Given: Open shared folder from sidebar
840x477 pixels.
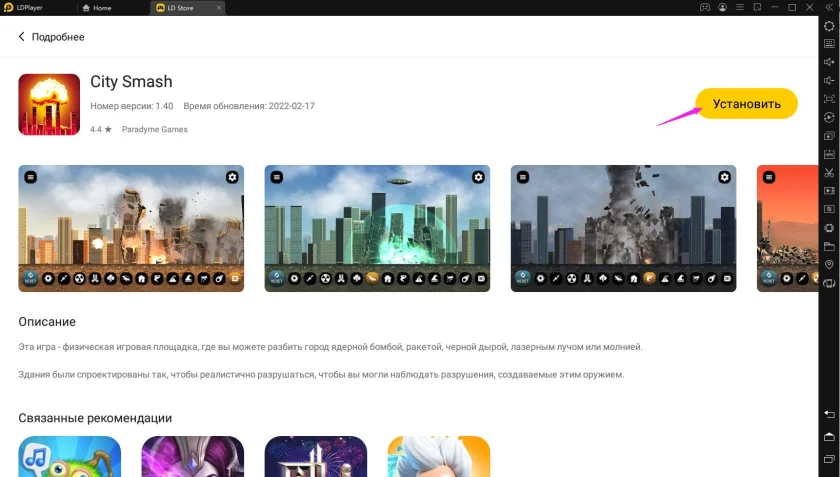Looking at the screenshot, I should [829, 247].
